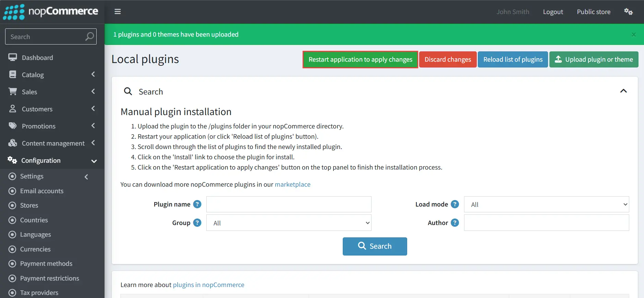Click John Smith account name
This screenshot has height=298, width=644.
[513, 12]
